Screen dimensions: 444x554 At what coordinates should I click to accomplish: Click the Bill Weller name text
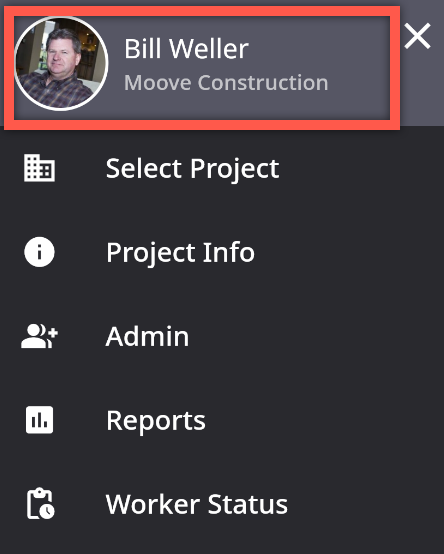[187, 49]
